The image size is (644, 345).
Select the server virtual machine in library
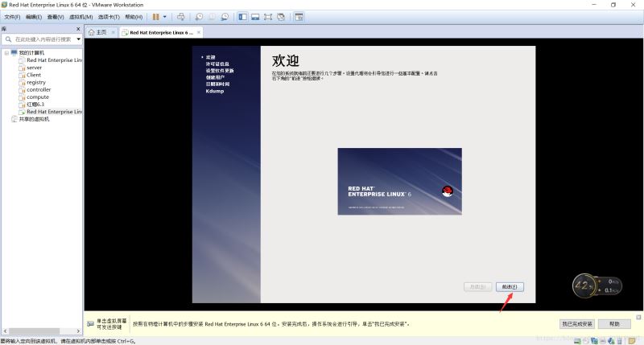pos(34,68)
